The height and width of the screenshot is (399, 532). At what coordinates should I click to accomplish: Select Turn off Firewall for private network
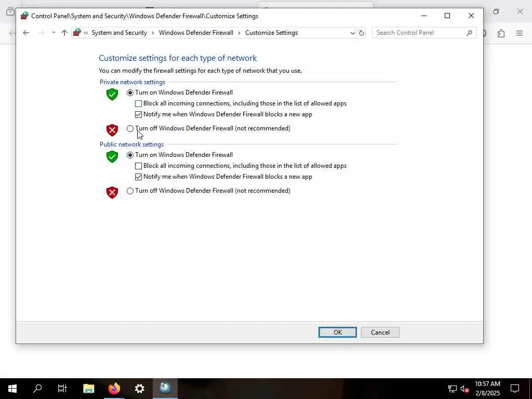pos(130,129)
